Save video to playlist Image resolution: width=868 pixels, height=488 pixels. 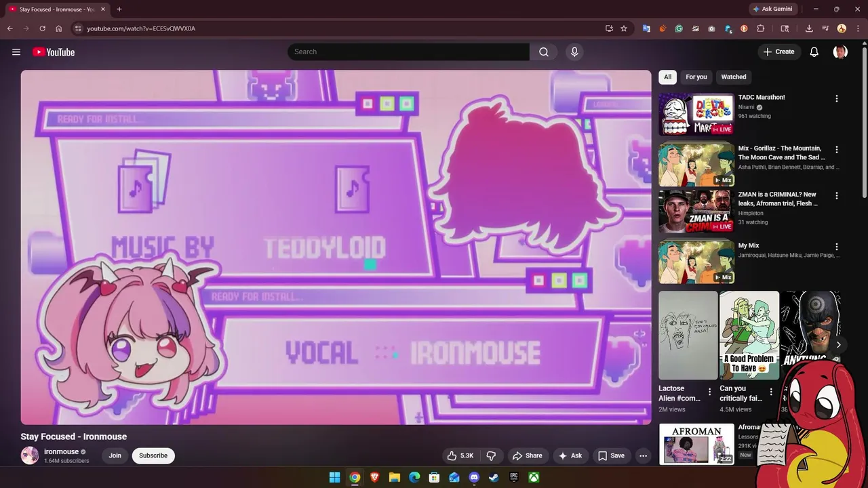point(611,455)
